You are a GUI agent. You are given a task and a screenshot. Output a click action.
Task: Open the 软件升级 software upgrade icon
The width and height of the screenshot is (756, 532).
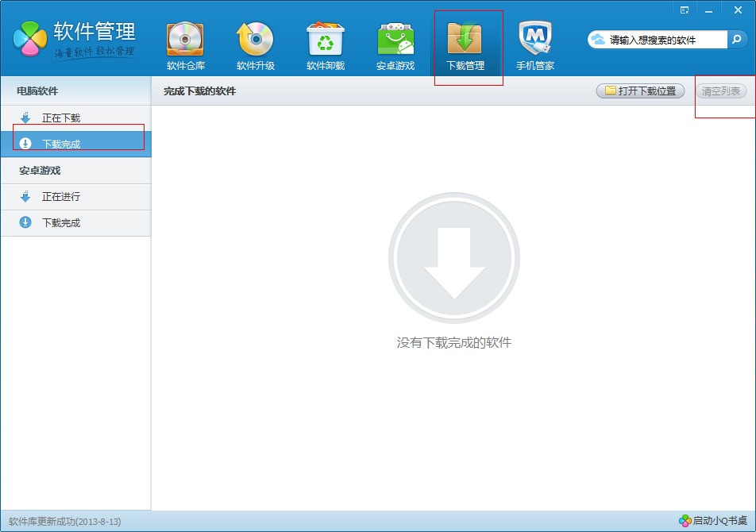tap(255, 40)
